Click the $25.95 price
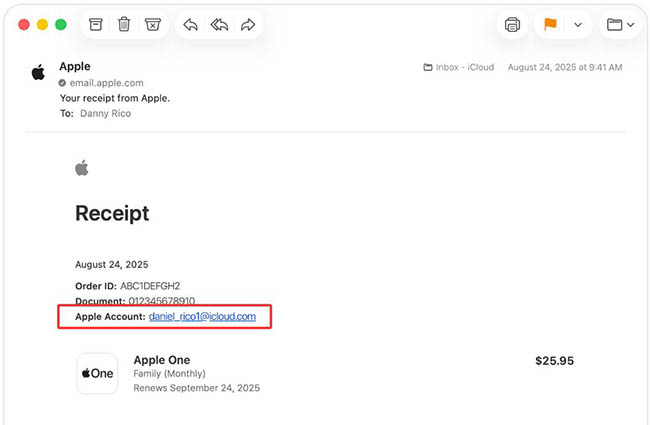The width and height of the screenshot is (650, 425). (555, 361)
